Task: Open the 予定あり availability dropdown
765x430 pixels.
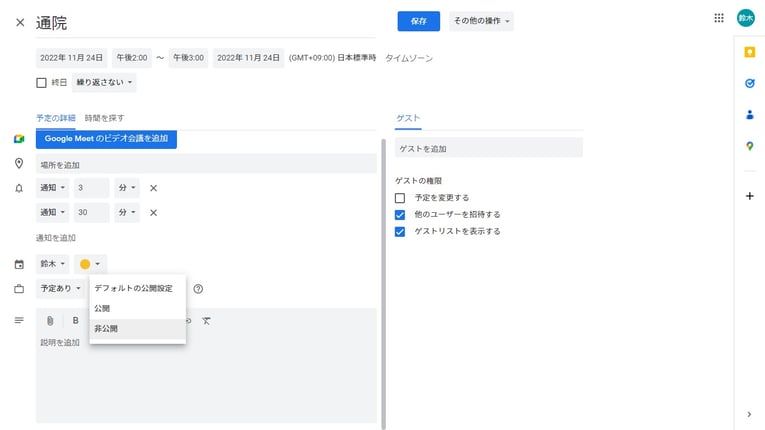Action: (x=60, y=288)
